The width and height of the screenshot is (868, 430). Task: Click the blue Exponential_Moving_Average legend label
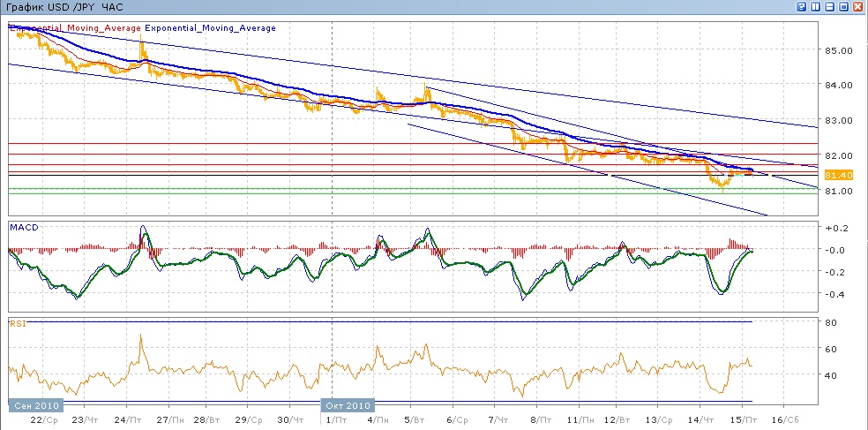tap(210, 28)
